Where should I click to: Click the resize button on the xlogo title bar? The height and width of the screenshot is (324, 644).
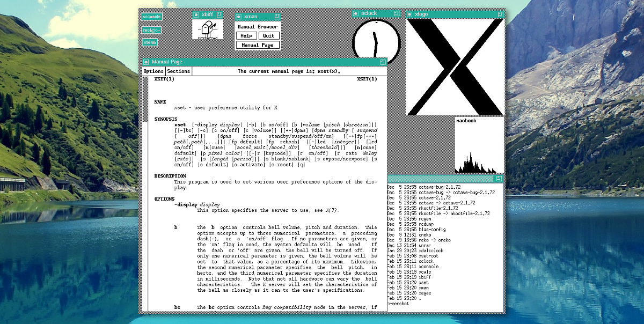point(500,14)
